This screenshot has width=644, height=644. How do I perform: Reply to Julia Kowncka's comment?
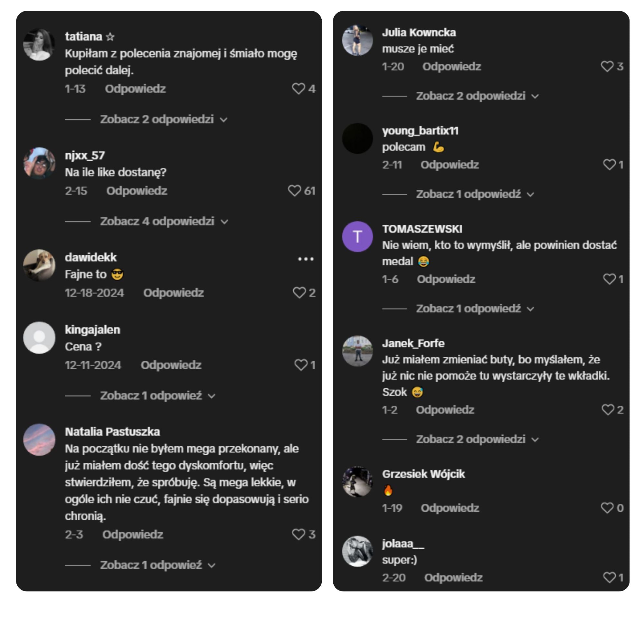click(x=452, y=67)
